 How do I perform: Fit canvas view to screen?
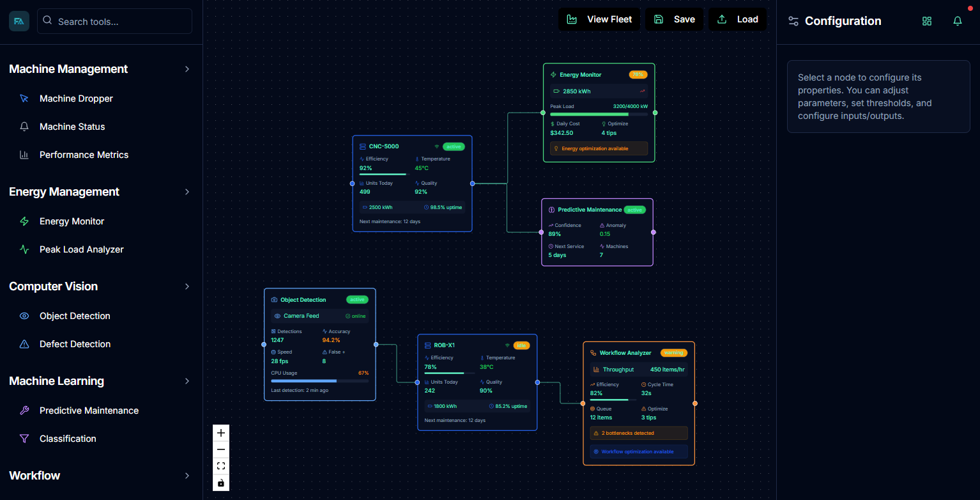point(221,466)
